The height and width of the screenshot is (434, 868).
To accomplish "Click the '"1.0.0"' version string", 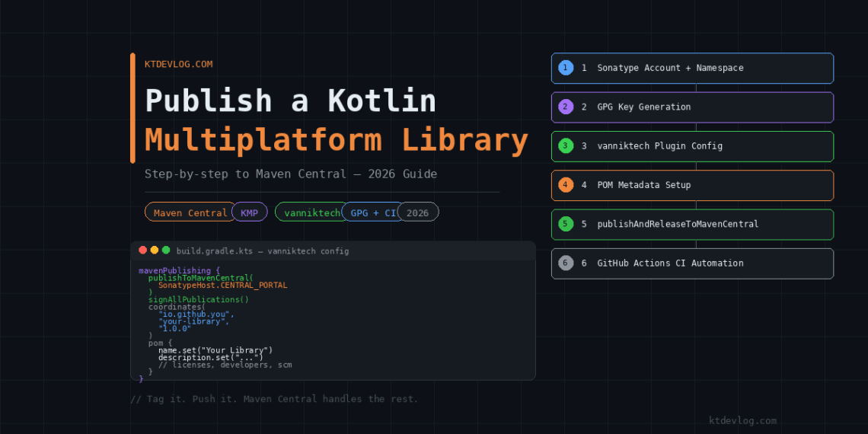I will [174, 328].
